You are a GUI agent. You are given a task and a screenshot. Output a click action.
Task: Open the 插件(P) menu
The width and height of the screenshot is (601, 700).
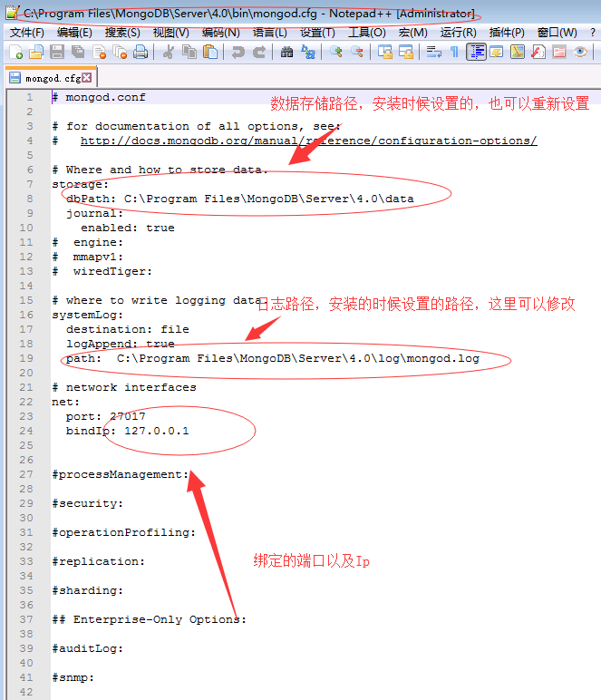click(507, 33)
